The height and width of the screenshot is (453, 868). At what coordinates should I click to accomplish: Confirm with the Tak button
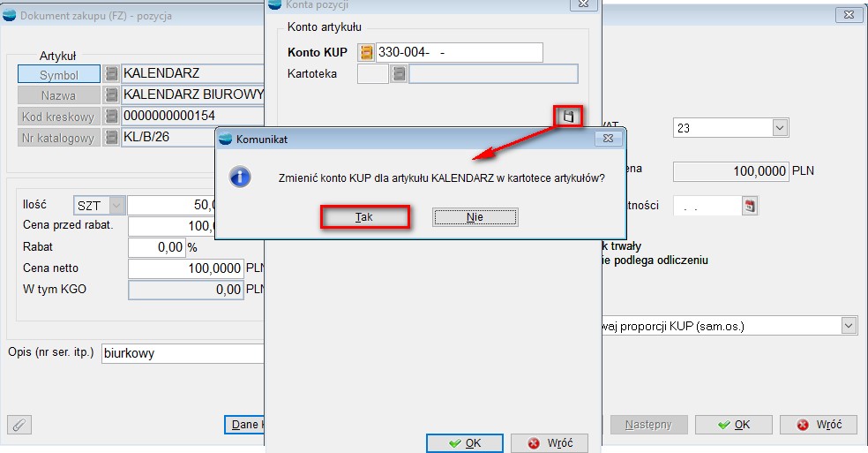[364, 217]
